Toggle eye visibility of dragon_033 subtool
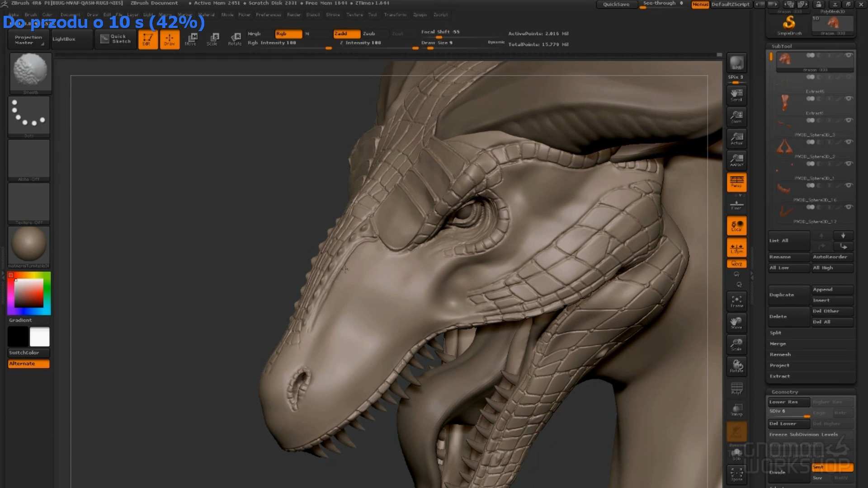Screen dimensions: 868x488 coord(849,56)
